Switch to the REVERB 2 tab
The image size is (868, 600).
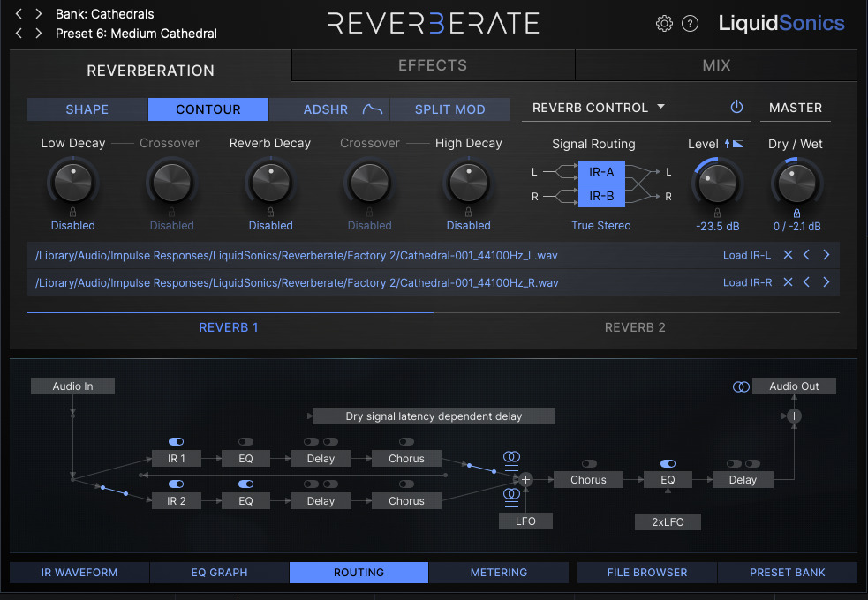click(635, 327)
